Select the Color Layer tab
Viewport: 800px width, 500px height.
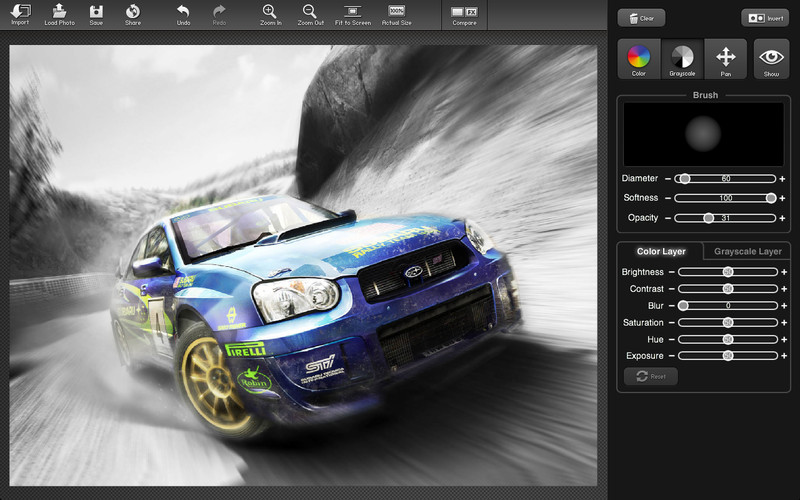tap(661, 252)
